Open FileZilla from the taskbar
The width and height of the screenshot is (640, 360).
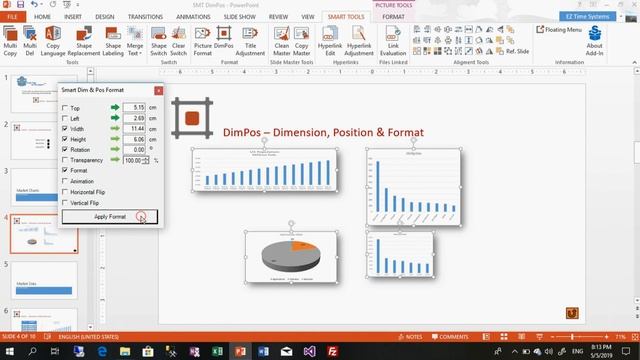point(332,351)
